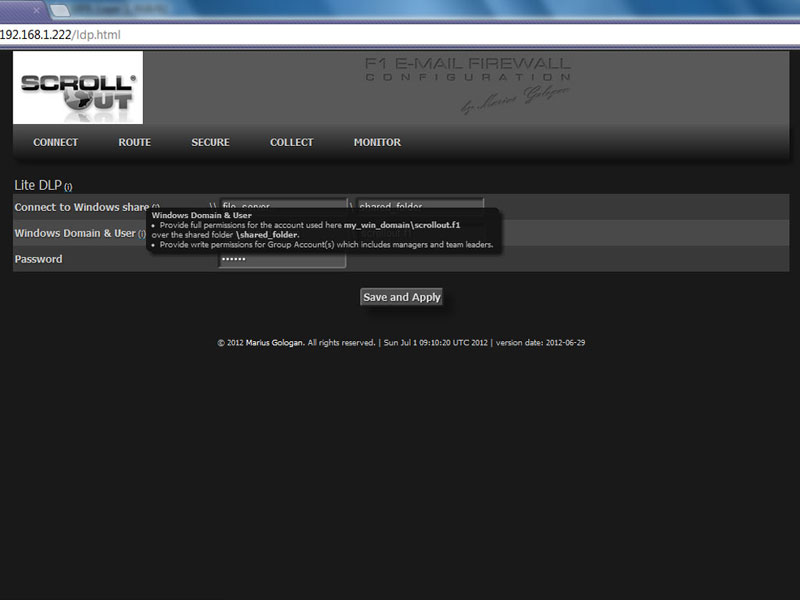Image resolution: width=800 pixels, height=600 pixels.
Task: Click the Scrollout logo image
Action: point(78,88)
